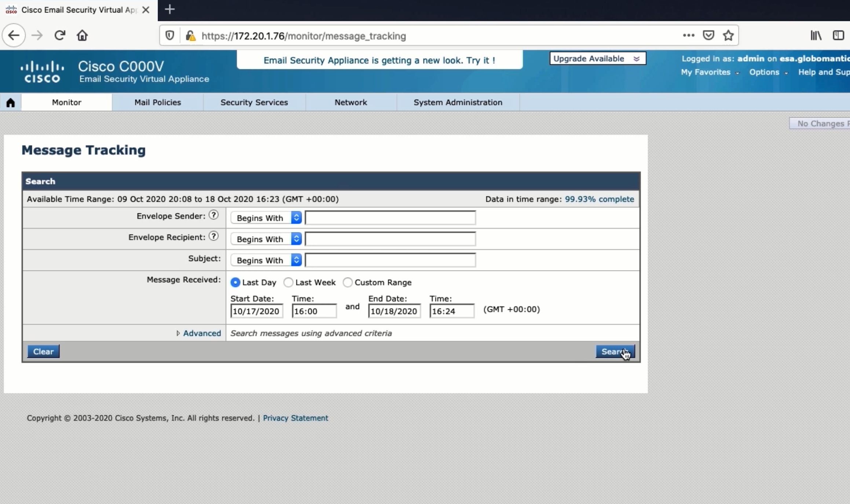The height and width of the screenshot is (504, 850).
Task: Click the Subject text field
Action: [x=390, y=260]
